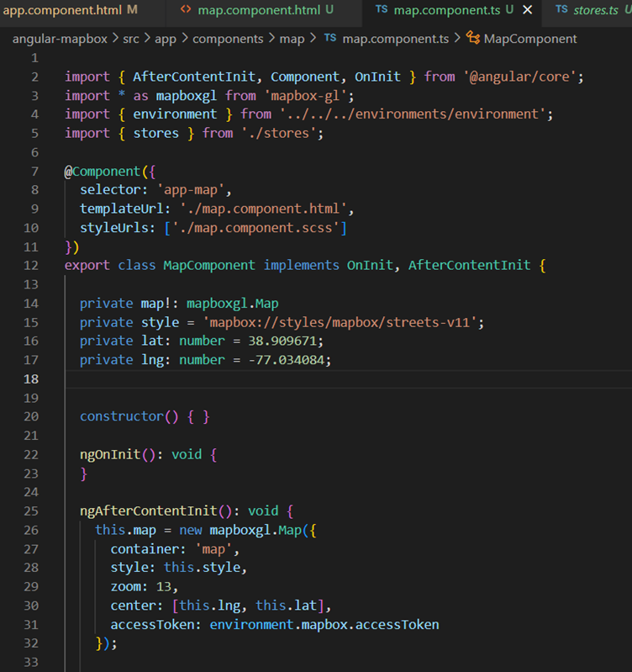Select the stores.ts tab label

click(x=596, y=10)
